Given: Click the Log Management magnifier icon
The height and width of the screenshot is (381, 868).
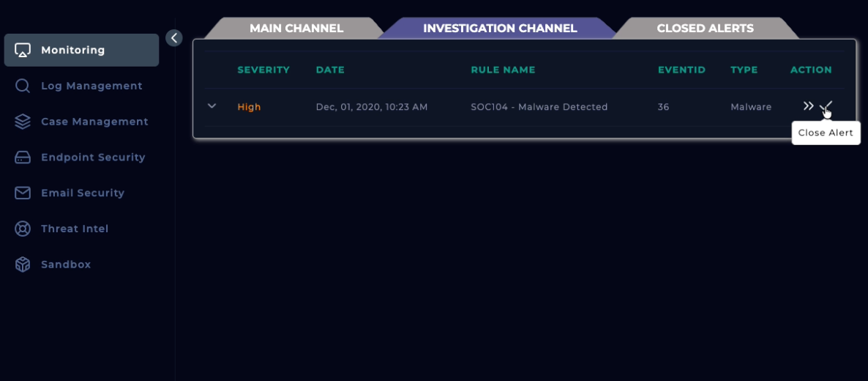Looking at the screenshot, I should coord(23,86).
